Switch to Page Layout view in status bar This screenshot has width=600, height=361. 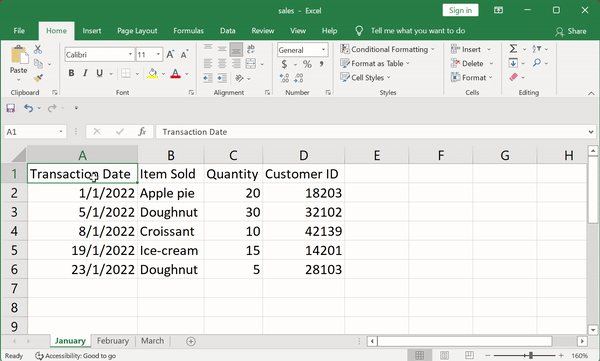click(x=444, y=355)
